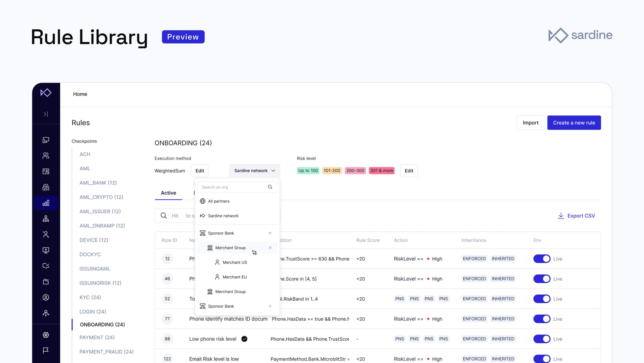This screenshot has height=363, width=644.
Task: Switch to the Active tab
Action: (169, 193)
